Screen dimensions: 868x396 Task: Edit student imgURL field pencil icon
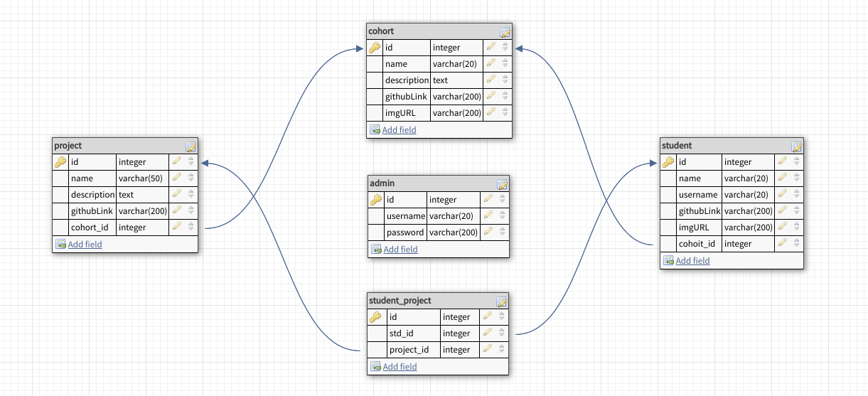coord(783,227)
